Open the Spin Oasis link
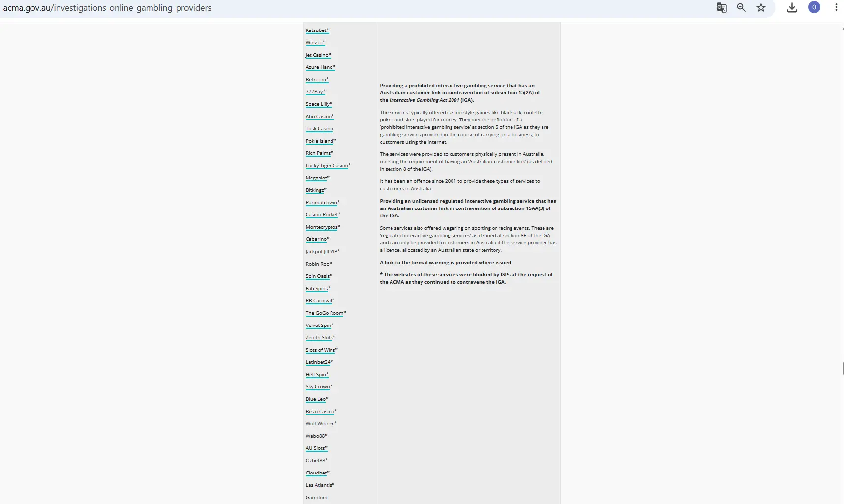Screen dimensions: 844x504 pyautogui.click(x=319, y=276)
